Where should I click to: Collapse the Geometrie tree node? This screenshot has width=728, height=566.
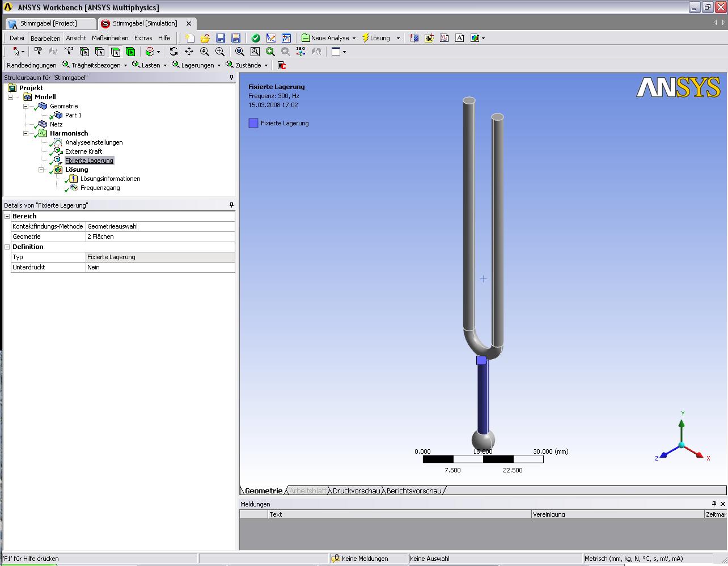click(x=26, y=106)
